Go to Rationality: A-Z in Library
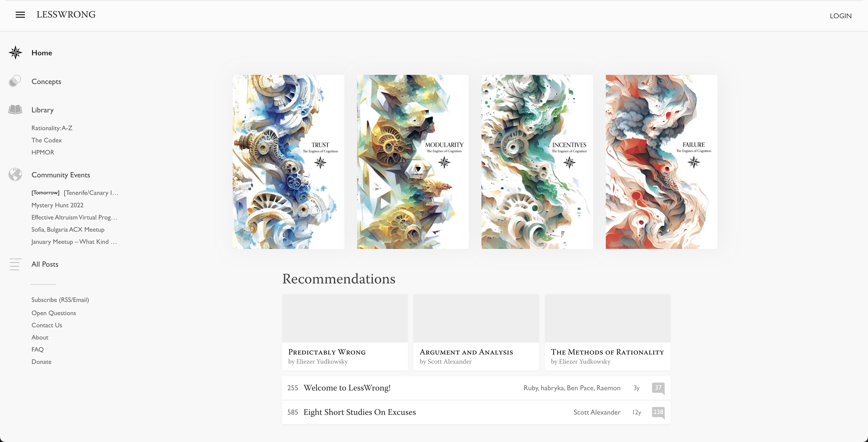Viewport: 868px width, 442px height. pos(52,128)
